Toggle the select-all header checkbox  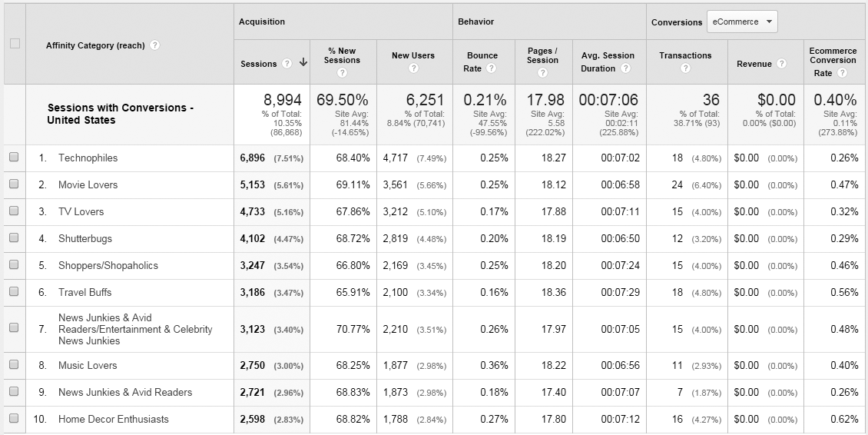(15, 44)
